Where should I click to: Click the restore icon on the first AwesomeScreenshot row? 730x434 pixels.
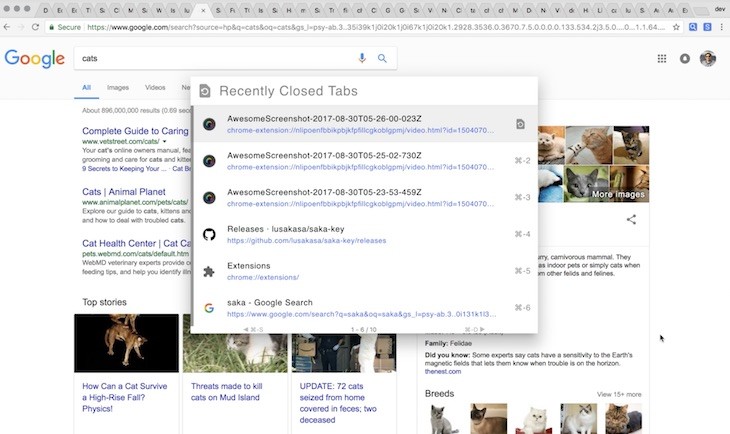pyautogui.click(x=520, y=124)
